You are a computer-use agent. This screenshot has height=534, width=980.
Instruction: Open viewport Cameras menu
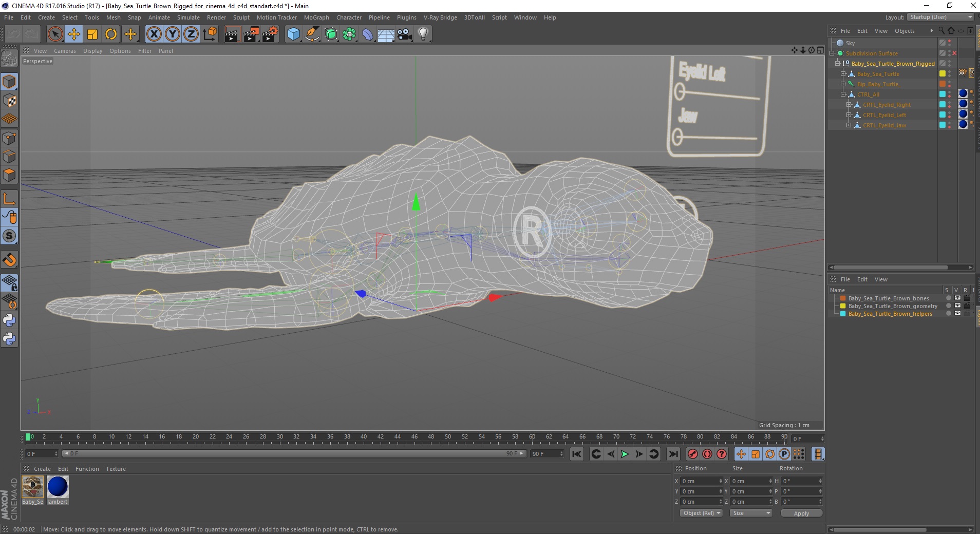point(65,51)
